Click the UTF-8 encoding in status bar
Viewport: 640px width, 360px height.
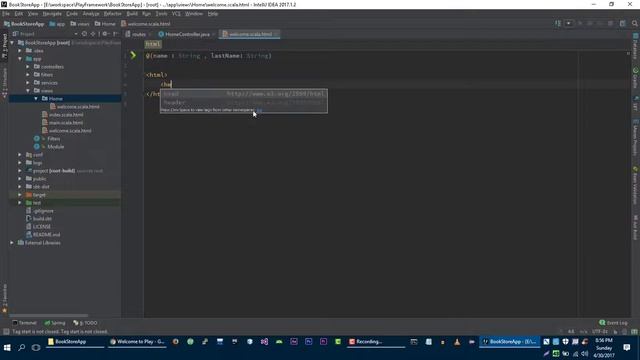tap(600, 332)
